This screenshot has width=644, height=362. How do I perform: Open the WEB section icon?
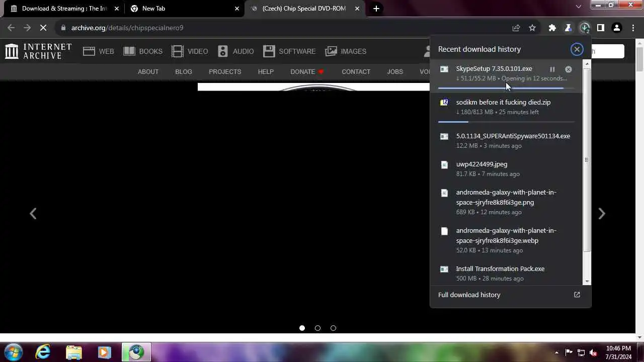[89, 51]
